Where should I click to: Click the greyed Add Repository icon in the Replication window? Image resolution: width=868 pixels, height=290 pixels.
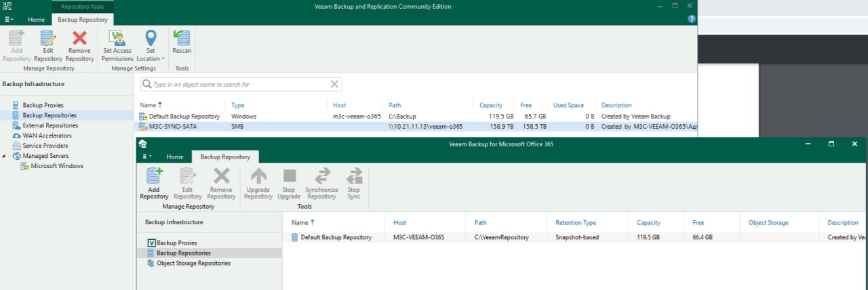pyautogui.click(x=16, y=38)
